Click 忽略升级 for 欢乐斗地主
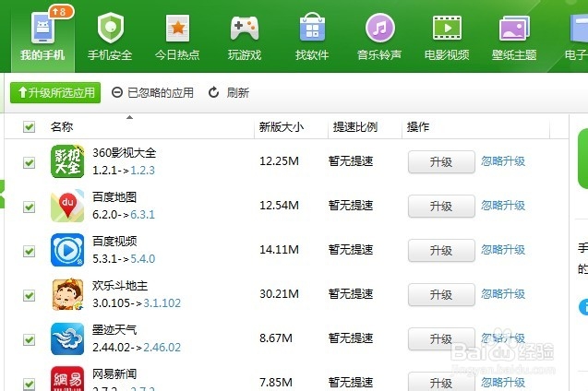The height and width of the screenshot is (391, 588). point(503,293)
